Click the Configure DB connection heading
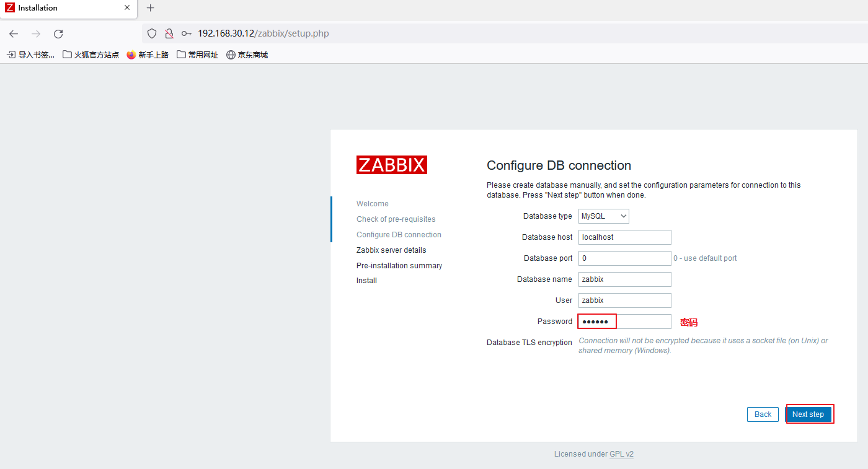This screenshot has width=868, height=469. 559,165
